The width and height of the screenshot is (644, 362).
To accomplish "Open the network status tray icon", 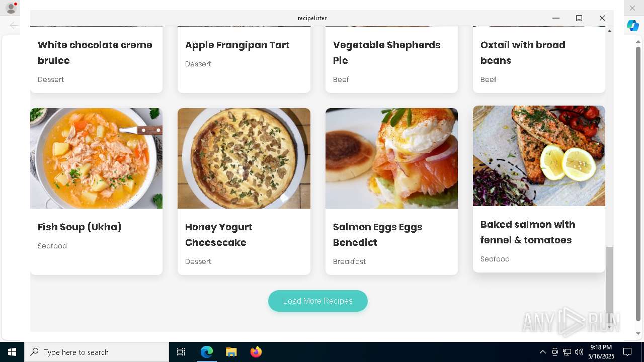I will [x=567, y=352].
